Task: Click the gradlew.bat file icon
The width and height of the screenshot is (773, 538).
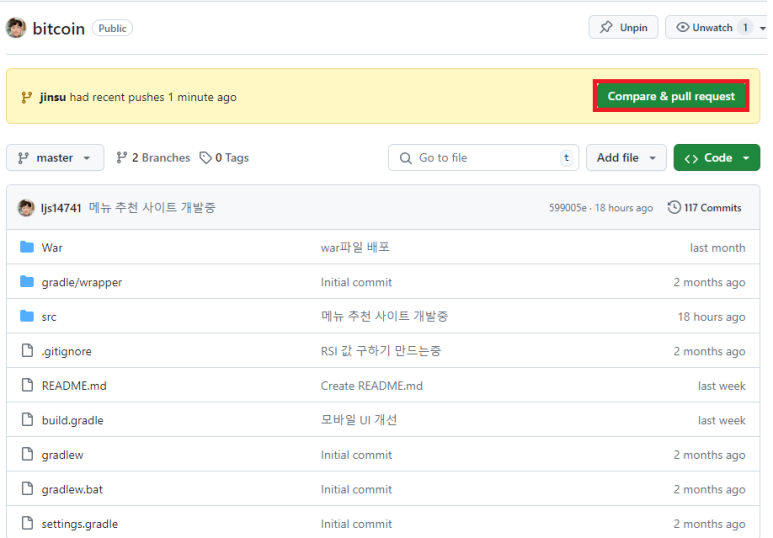Action: point(27,489)
